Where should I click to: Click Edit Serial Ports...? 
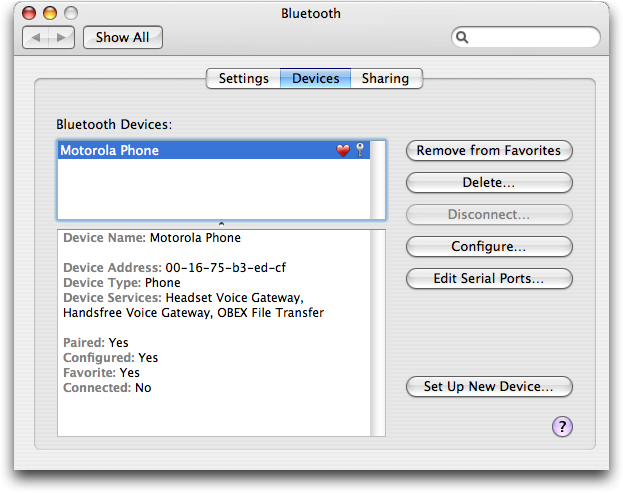489,278
